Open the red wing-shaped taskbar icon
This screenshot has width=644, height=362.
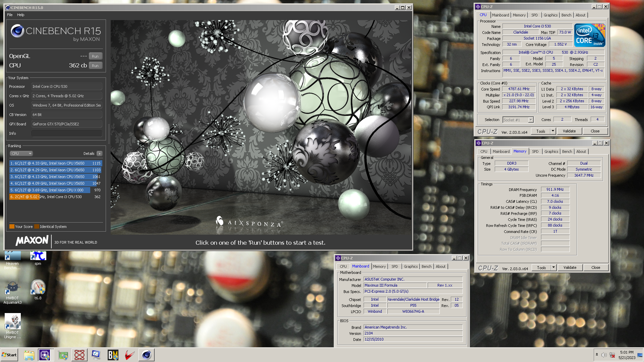point(129,355)
